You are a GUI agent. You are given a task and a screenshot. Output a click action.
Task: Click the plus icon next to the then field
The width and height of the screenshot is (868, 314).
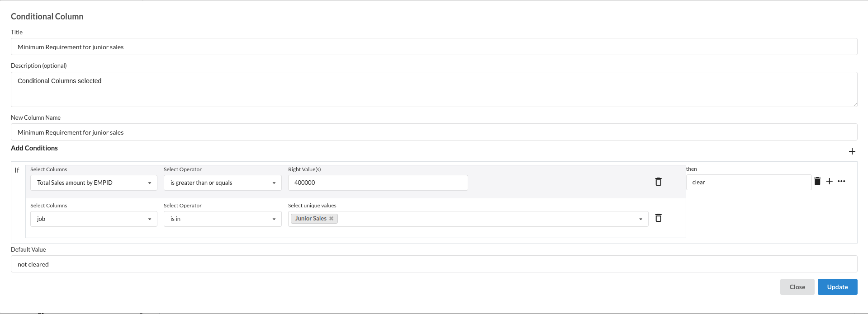point(829,181)
